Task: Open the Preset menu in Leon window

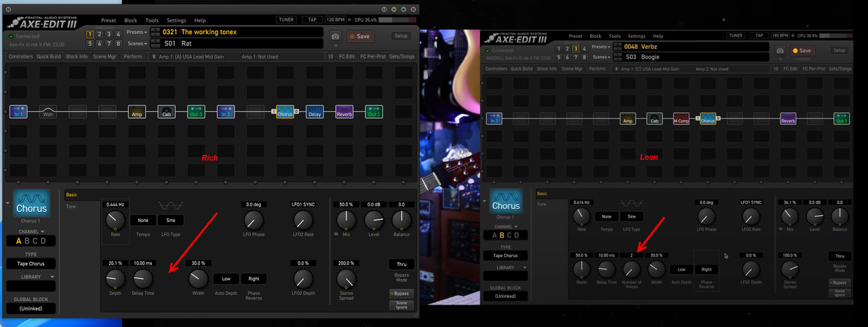Action: [x=575, y=36]
